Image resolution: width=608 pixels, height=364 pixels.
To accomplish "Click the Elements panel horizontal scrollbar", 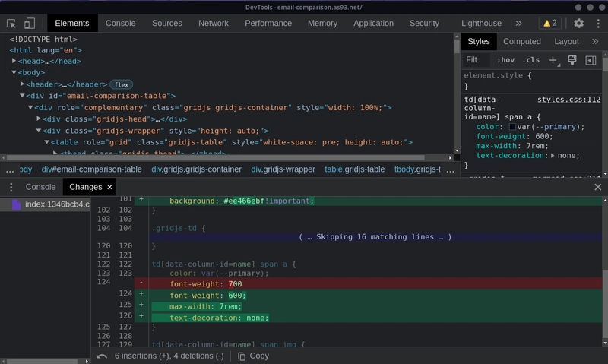I will pos(215,158).
